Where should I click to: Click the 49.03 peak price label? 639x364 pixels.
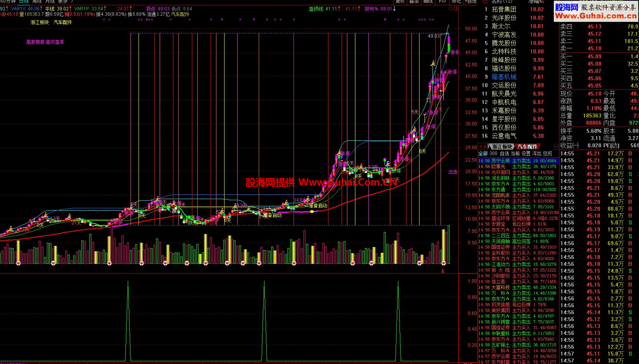coord(434,36)
